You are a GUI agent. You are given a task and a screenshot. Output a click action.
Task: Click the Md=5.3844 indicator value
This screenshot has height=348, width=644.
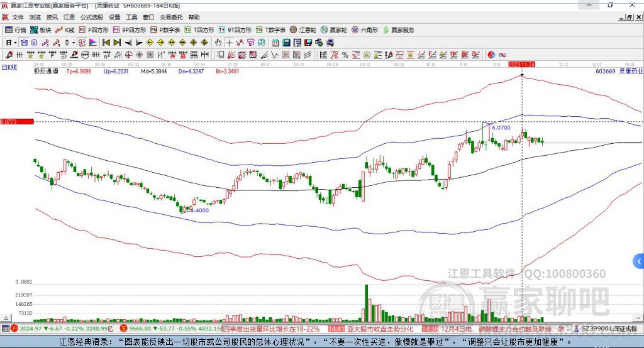click(154, 71)
